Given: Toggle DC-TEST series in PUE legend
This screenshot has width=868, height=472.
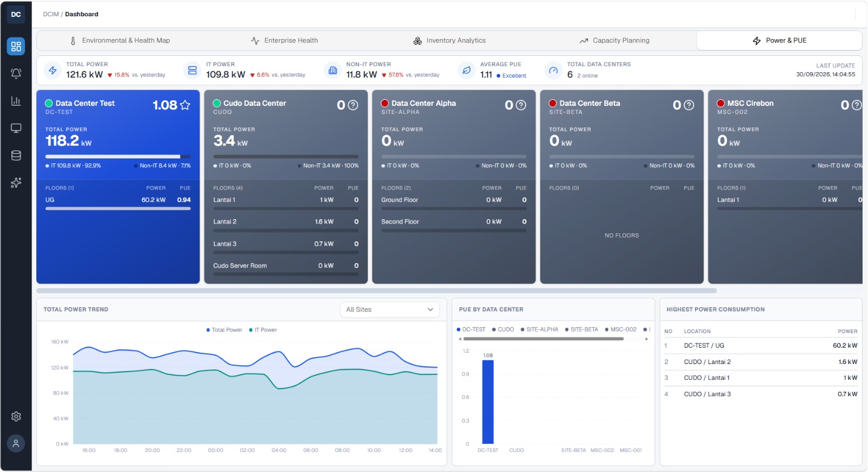Looking at the screenshot, I should point(471,329).
